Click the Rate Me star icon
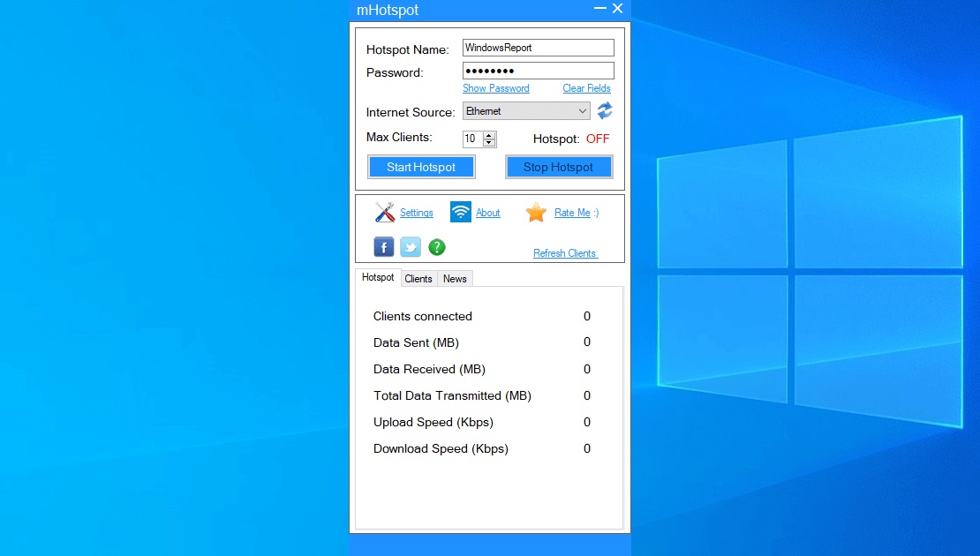The width and height of the screenshot is (980, 556). (536, 212)
